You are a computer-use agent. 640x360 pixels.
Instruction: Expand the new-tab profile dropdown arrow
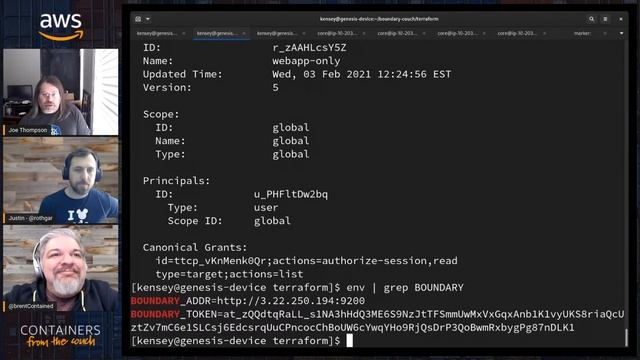tap(148, 19)
